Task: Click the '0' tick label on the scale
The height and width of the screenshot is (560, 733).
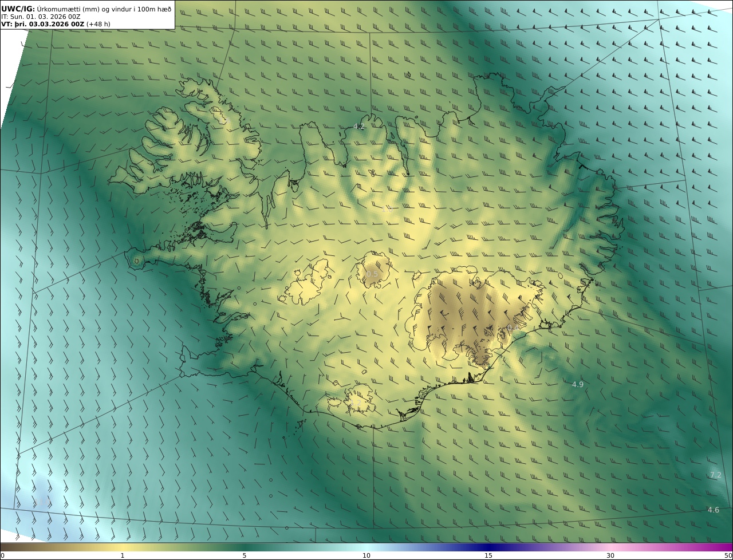Action: point(2,555)
